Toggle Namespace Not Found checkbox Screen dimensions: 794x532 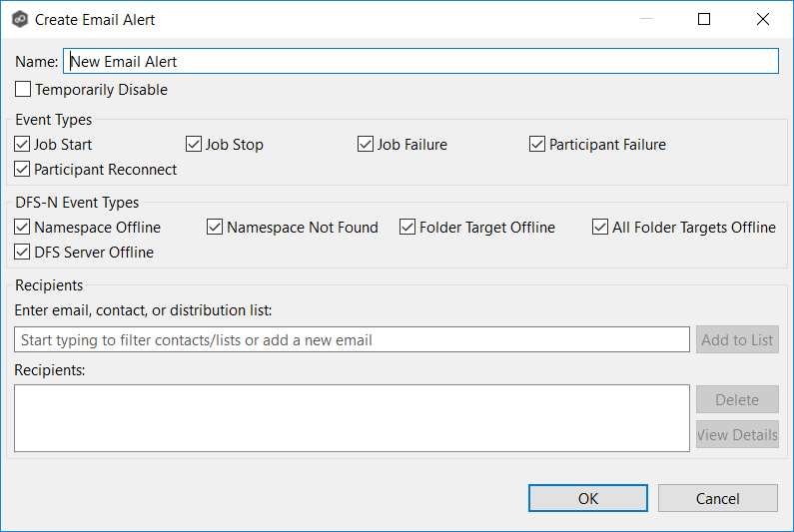215,228
